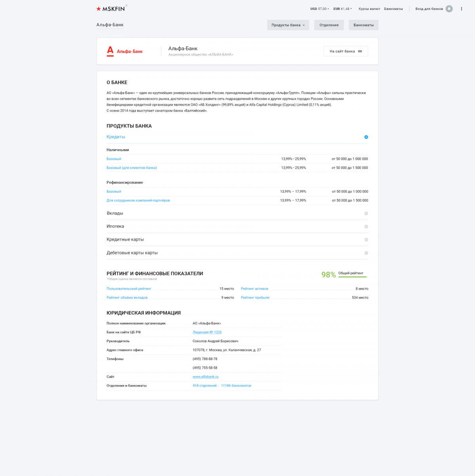Click 418 отделений link
The image size is (475, 476).
[x=205, y=386]
